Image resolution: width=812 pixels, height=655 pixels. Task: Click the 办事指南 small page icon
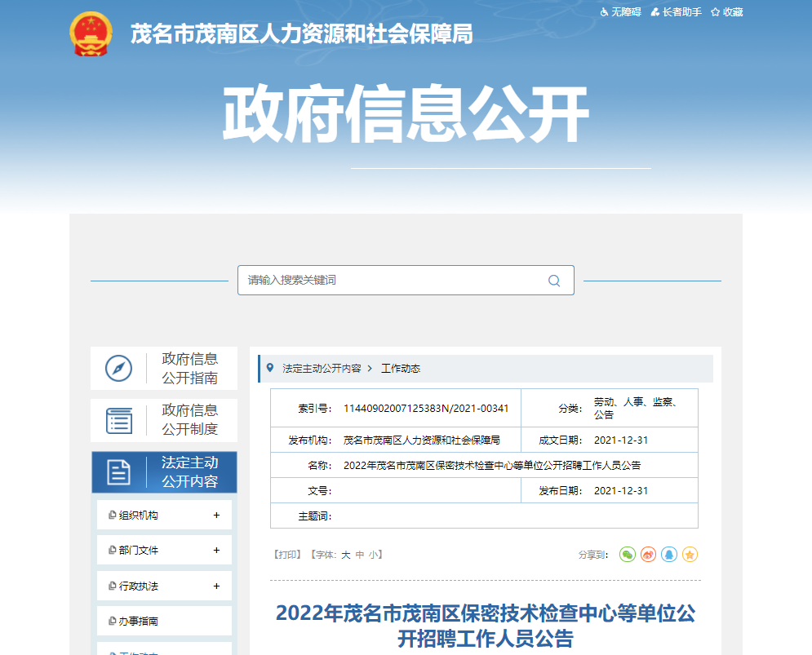112,621
